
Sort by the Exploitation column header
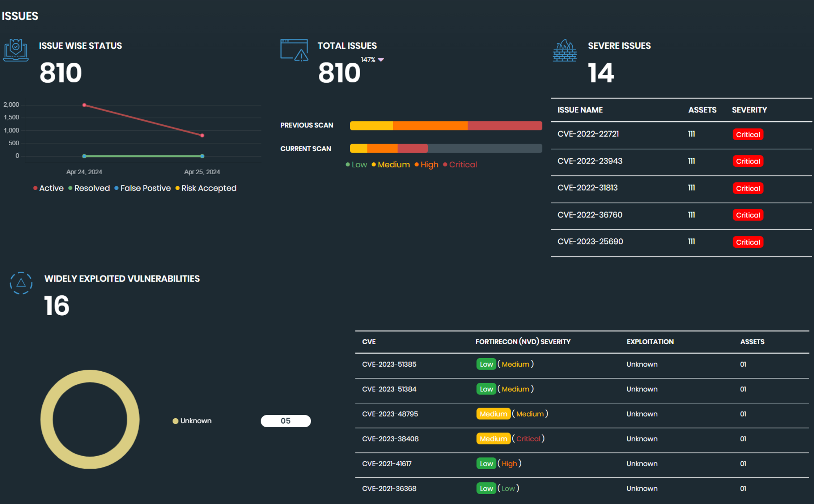pos(650,342)
